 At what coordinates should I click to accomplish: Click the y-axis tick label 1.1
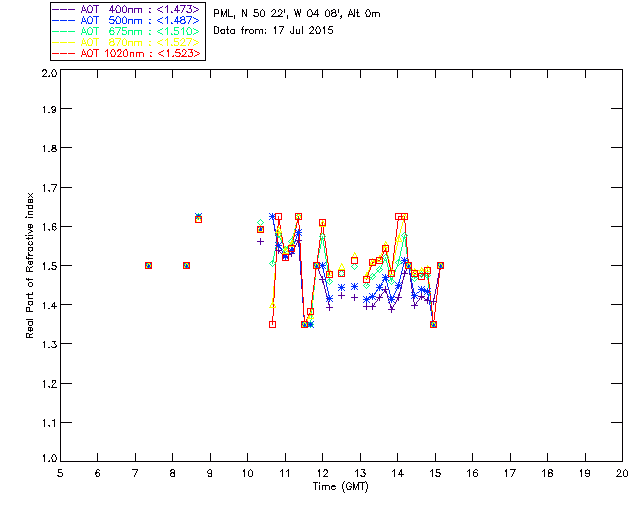coord(49,423)
